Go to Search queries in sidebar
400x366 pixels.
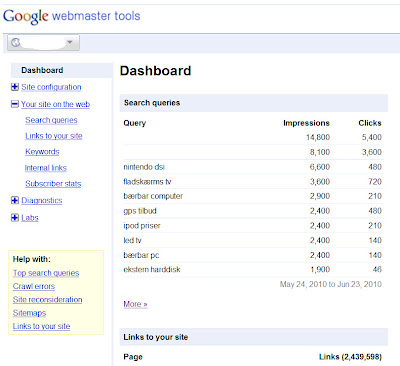51,120
